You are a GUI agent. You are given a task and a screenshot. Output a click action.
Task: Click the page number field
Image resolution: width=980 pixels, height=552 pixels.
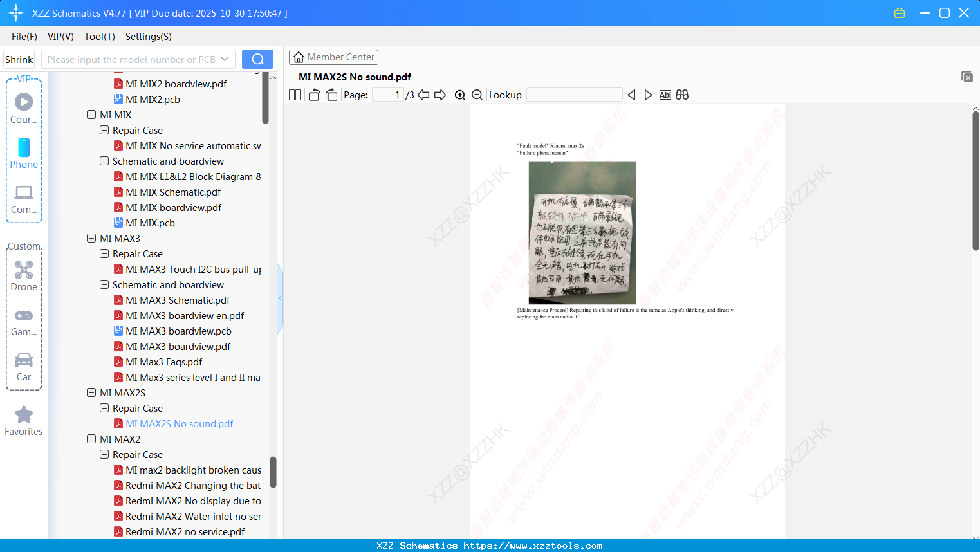[388, 95]
